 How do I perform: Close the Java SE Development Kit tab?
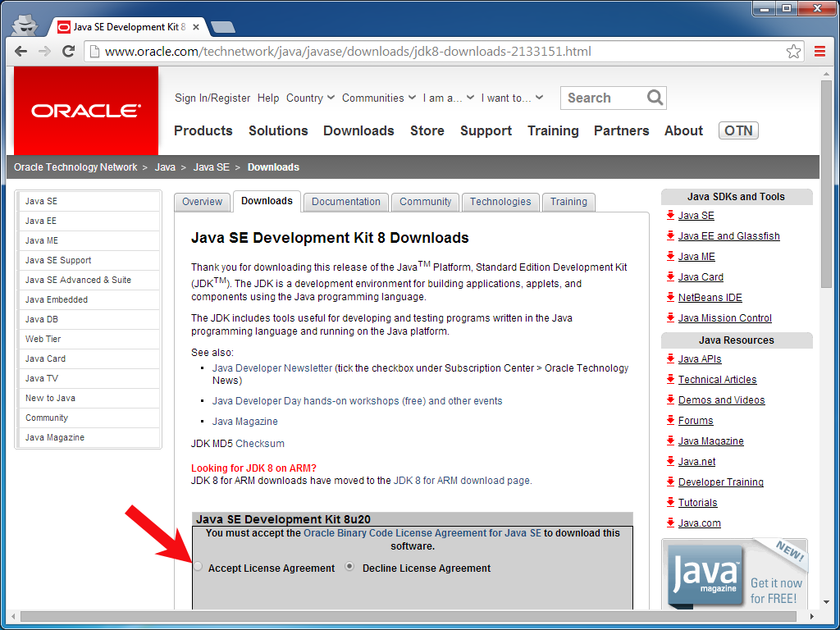point(196,27)
